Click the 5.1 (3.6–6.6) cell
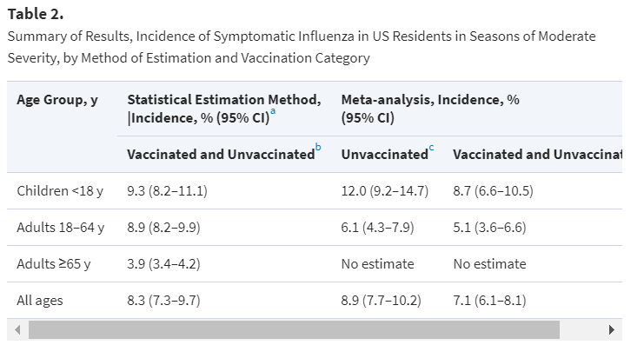 pyautogui.click(x=489, y=228)
